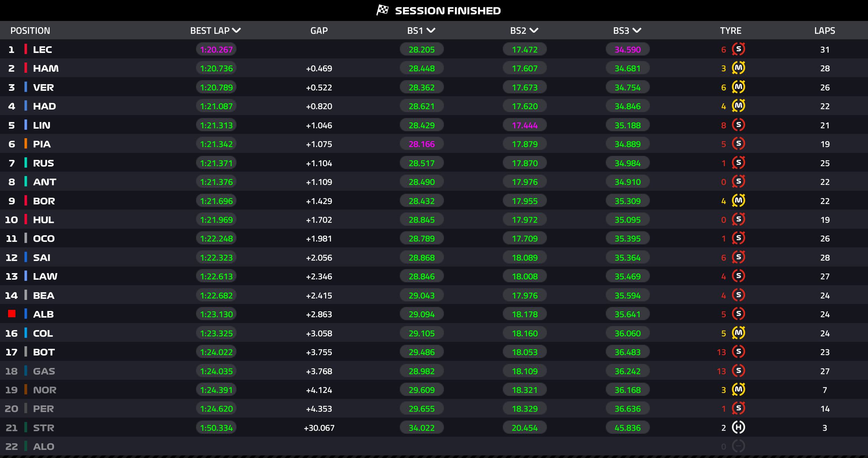Click the hard tyre icon in STR's row
This screenshot has height=458, width=868.
click(738, 427)
